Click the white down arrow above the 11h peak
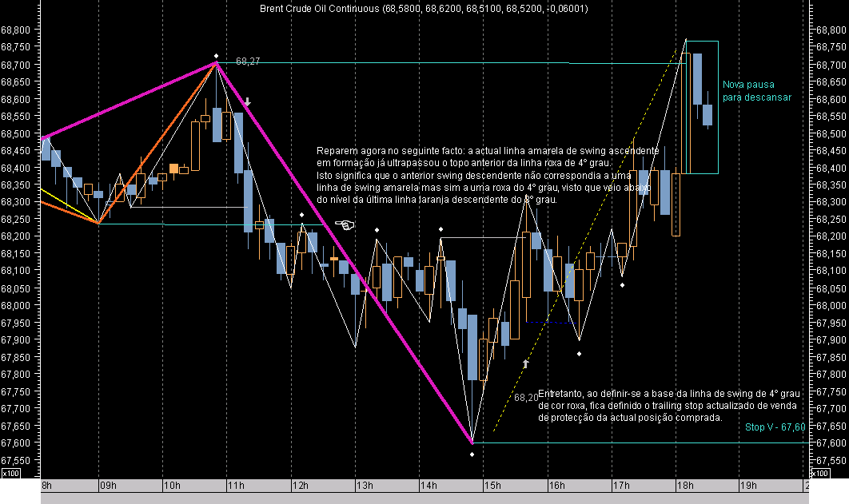The width and height of the screenshot is (849, 504). tap(248, 102)
